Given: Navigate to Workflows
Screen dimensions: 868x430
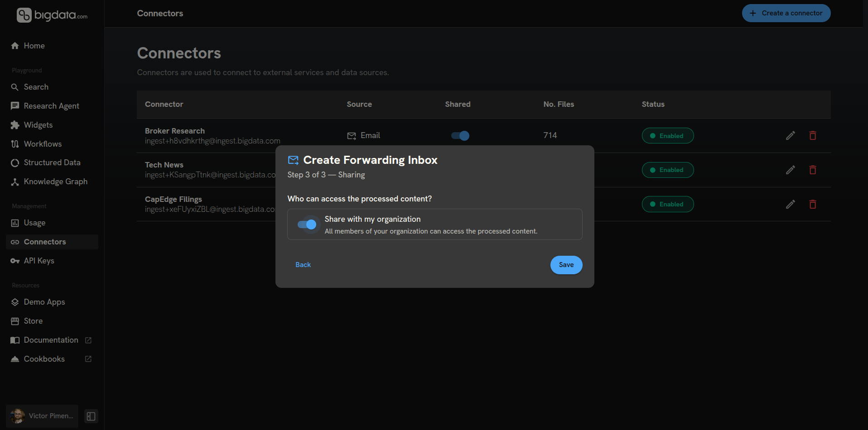Looking at the screenshot, I should pos(52,144).
